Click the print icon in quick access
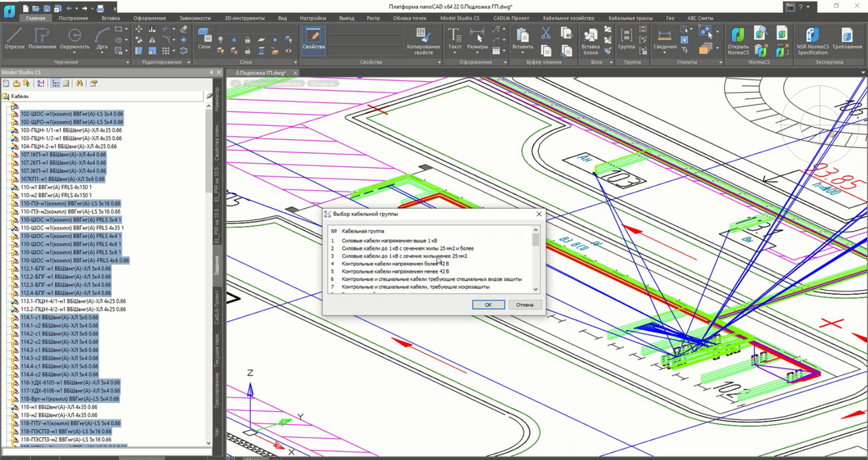The width and height of the screenshot is (868, 460). tap(100, 7)
